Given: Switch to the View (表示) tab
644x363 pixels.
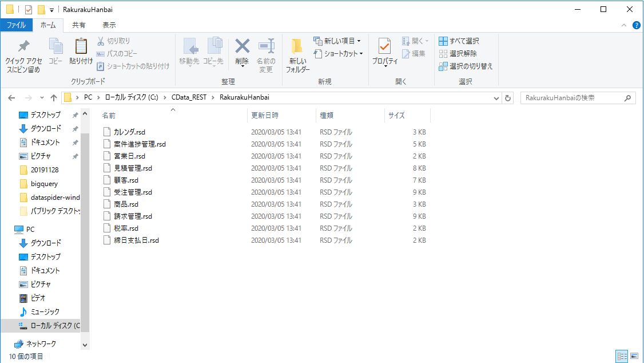Looking at the screenshot, I should coord(109,25).
